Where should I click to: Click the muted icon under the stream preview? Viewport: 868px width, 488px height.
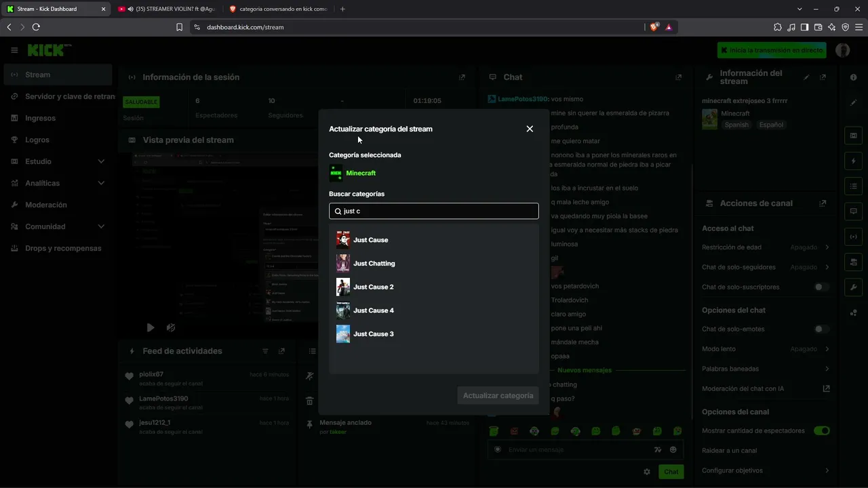[x=171, y=327]
